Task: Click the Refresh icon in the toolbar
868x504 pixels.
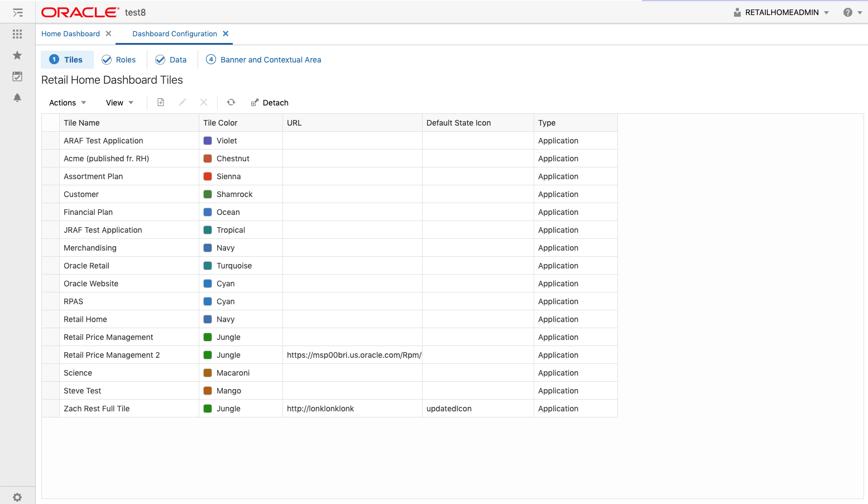Action: pos(231,103)
